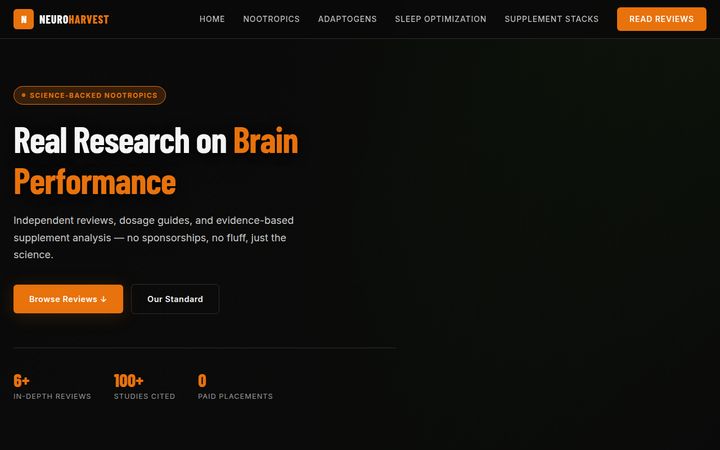Go to the Home nav item
The image size is (720, 450).
(x=212, y=19)
